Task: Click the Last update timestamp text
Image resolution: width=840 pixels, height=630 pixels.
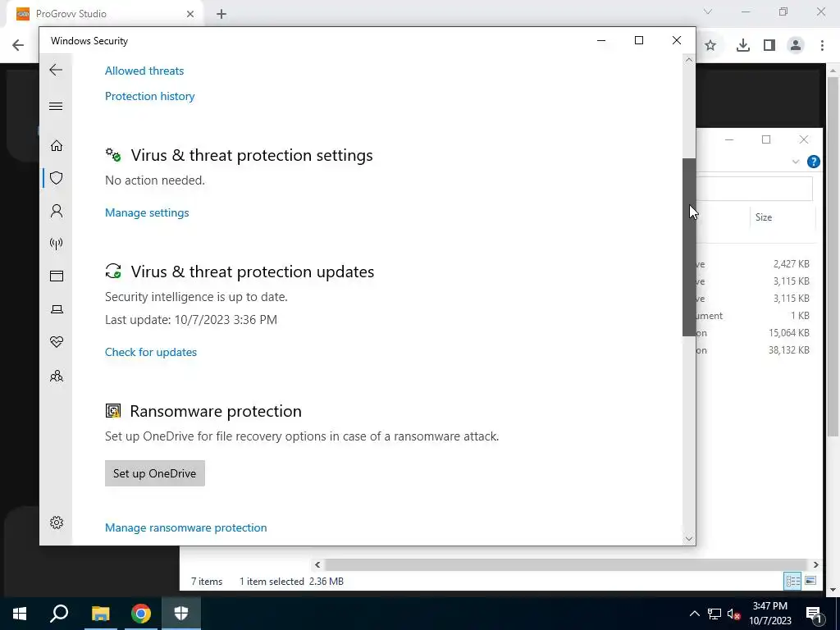Action: (x=191, y=320)
